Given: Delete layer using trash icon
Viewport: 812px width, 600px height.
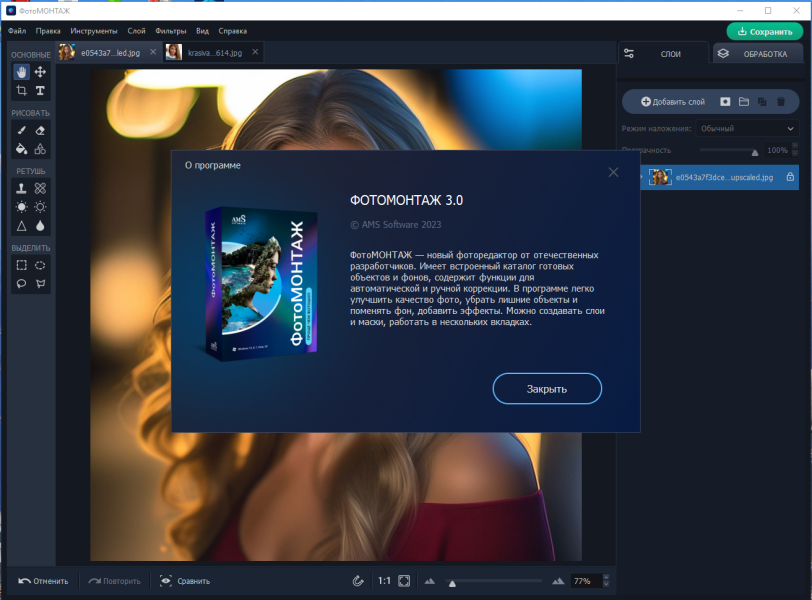Looking at the screenshot, I should click(781, 101).
